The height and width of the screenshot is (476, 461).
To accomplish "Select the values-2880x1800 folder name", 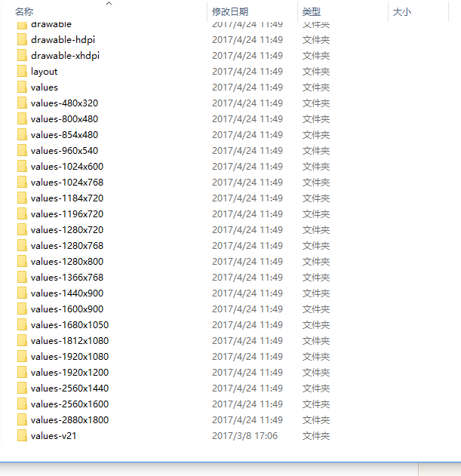I will 69,420.
